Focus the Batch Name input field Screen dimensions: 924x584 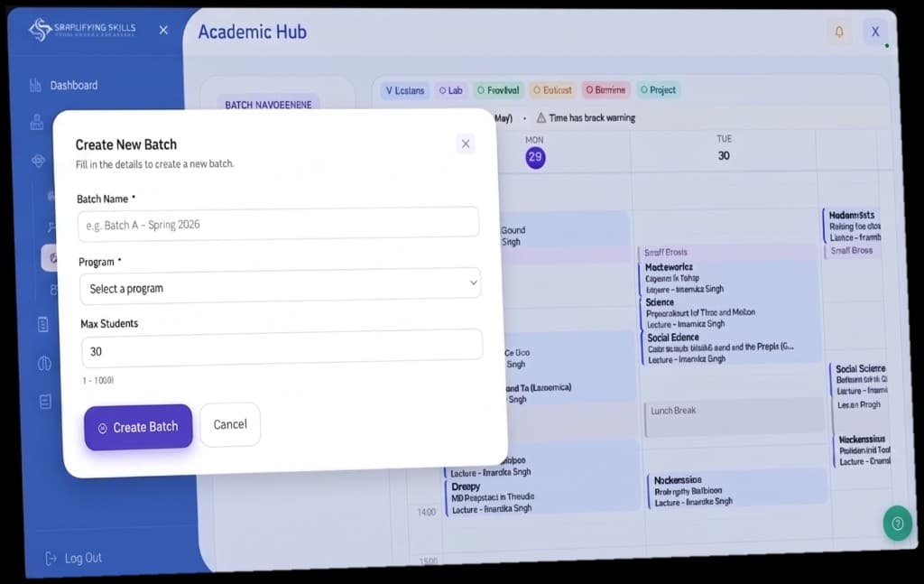278,223
